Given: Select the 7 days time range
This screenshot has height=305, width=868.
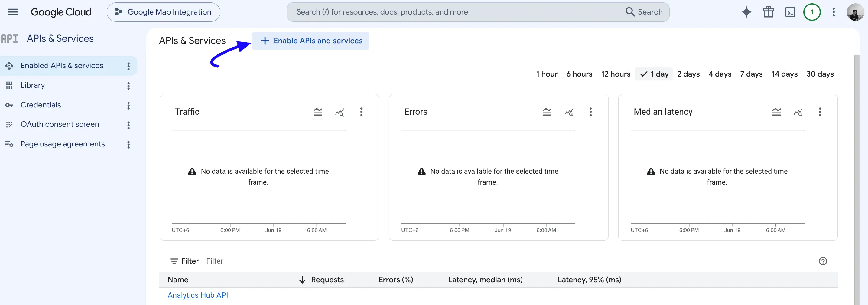Looking at the screenshot, I should tap(751, 74).
